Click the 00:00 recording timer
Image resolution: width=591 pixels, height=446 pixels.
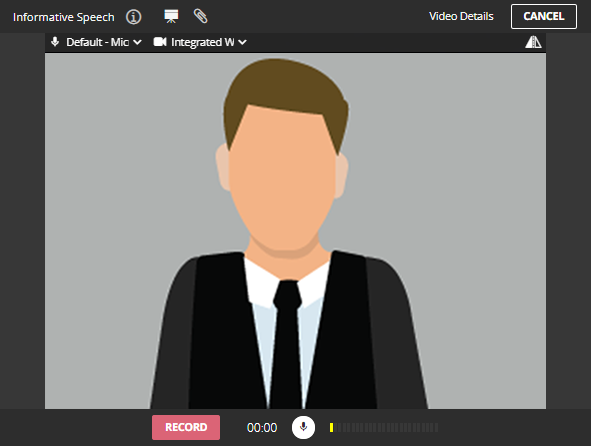pyautogui.click(x=262, y=428)
